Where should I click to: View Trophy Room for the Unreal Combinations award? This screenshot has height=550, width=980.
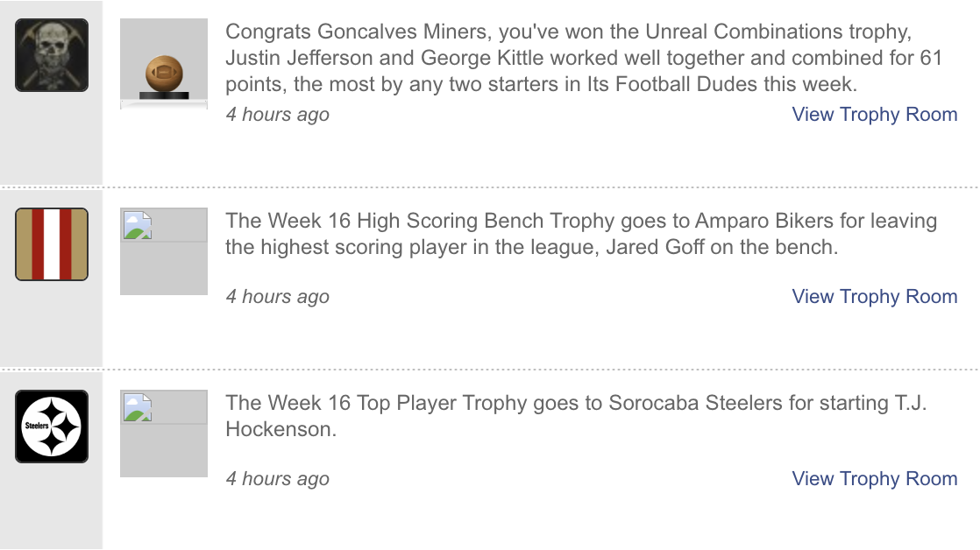click(874, 114)
